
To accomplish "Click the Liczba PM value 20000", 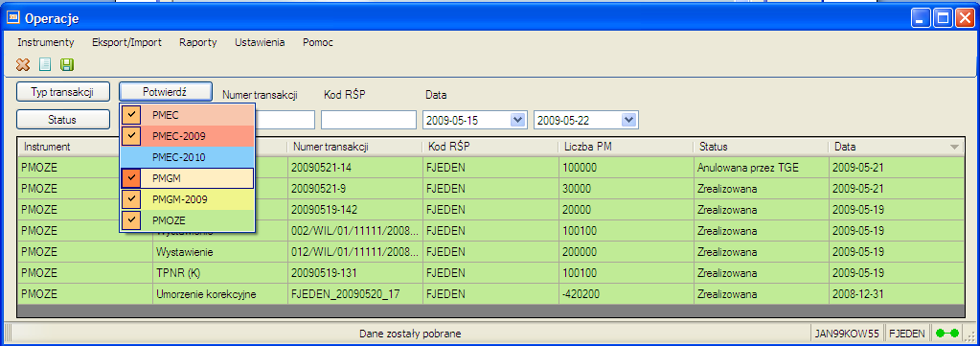I will [x=627, y=210].
